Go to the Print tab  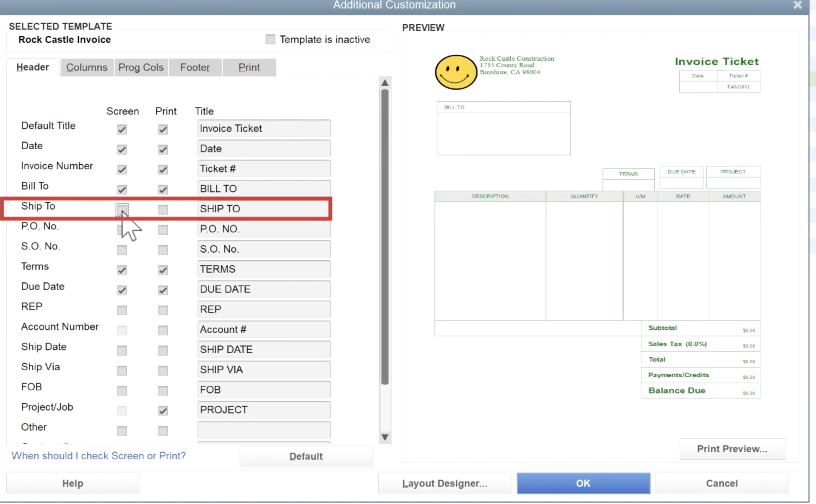[x=249, y=67]
